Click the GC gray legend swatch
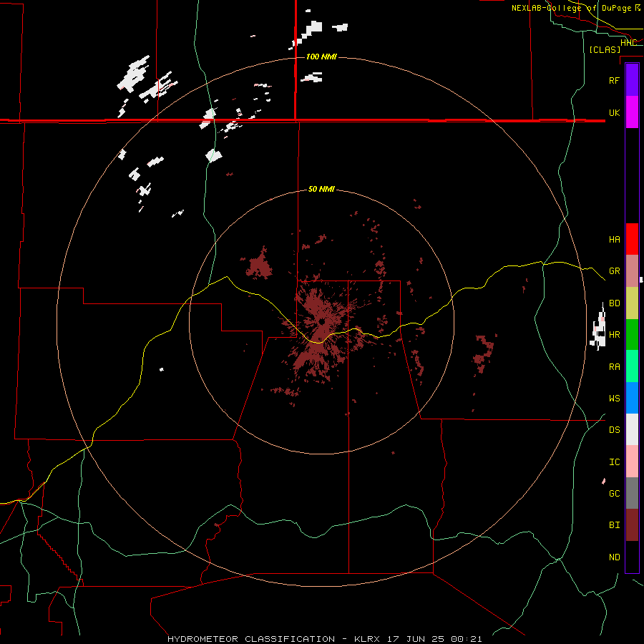Viewport: 644px width, 644px height. pyautogui.click(x=632, y=493)
